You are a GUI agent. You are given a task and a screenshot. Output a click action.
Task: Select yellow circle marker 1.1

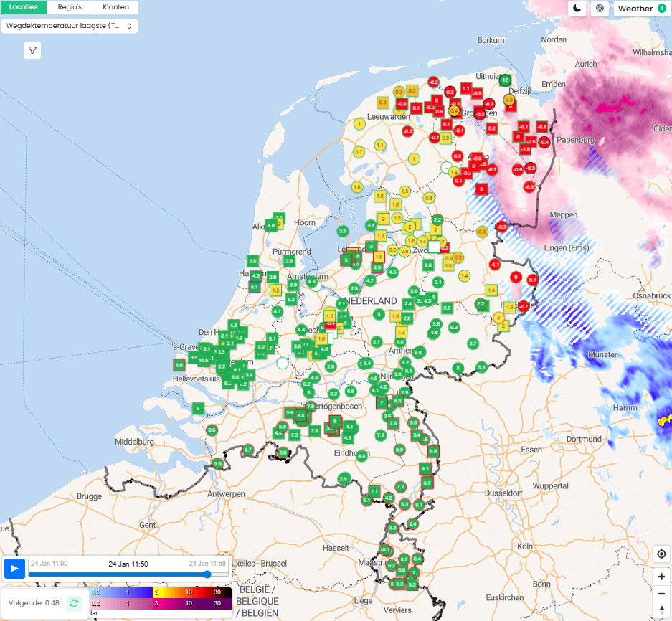coord(379,145)
